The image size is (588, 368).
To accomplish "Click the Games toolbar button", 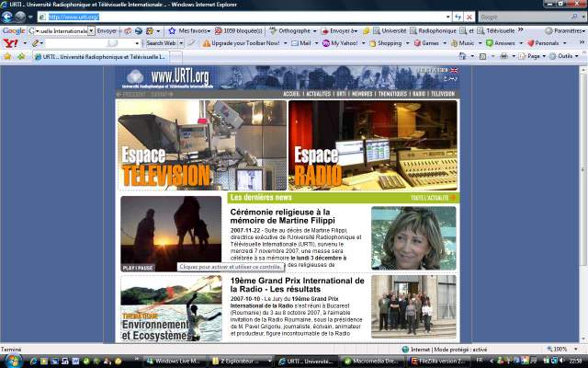I will (426, 43).
